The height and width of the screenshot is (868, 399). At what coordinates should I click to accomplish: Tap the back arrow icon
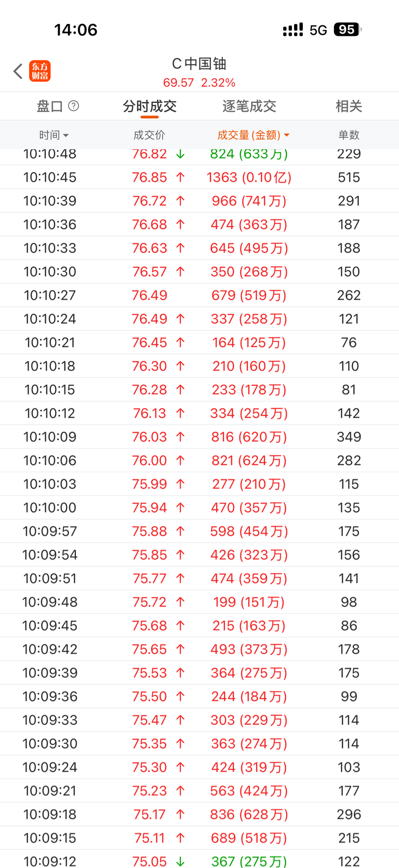[x=18, y=71]
